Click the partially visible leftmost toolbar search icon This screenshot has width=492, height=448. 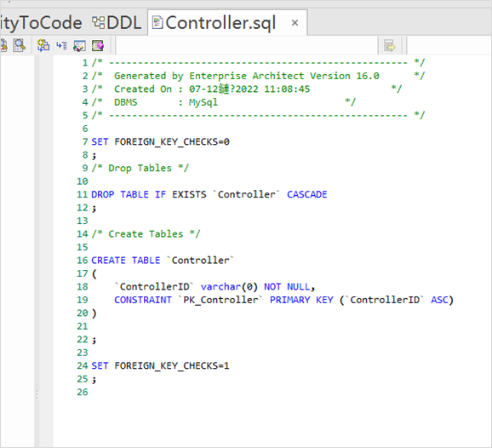(x=3, y=46)
